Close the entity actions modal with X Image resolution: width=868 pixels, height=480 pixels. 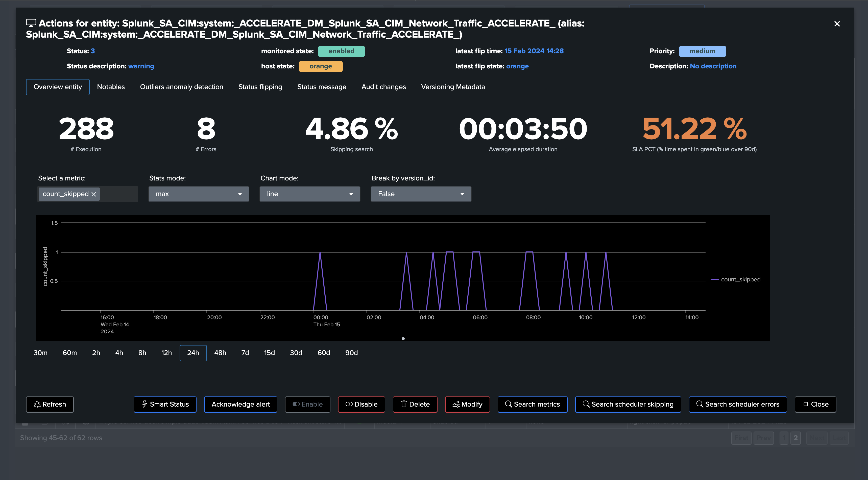(837, 24)
